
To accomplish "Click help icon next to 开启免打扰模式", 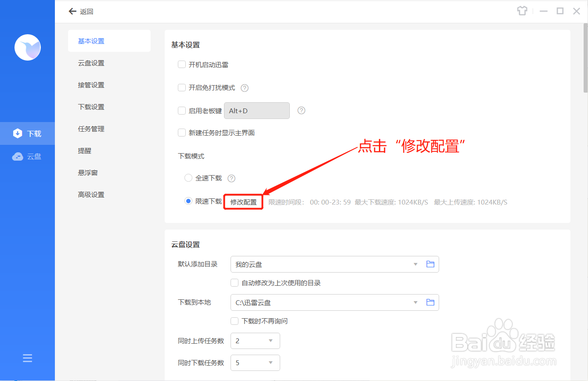I will [245, 88].
